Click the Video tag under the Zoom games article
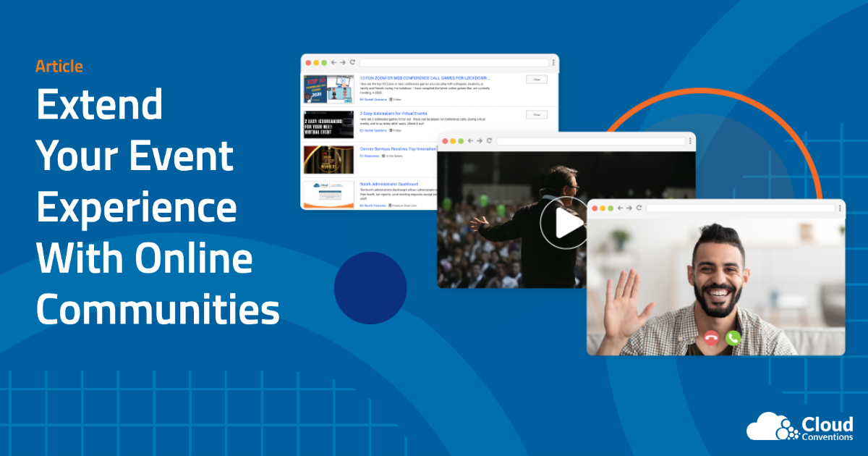The image size is (868, 456). pos(396,99)
